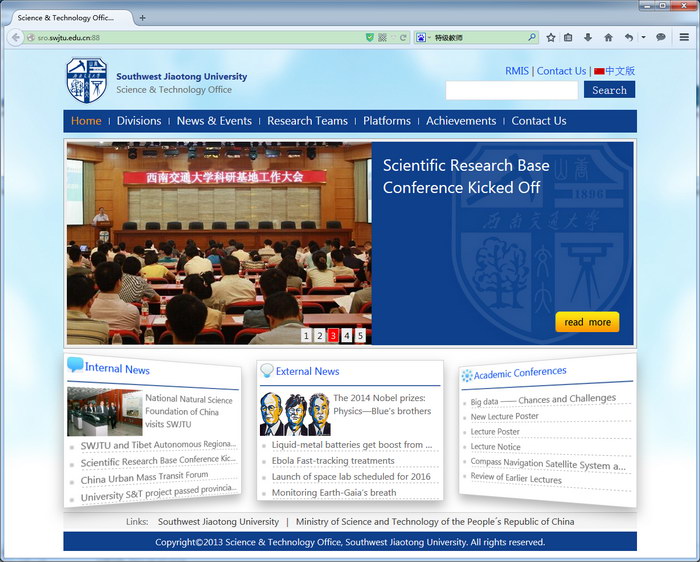700x562 pixels.
Task: Open the RMIS link
Action: pyautogui.click(x=517, y=71)
